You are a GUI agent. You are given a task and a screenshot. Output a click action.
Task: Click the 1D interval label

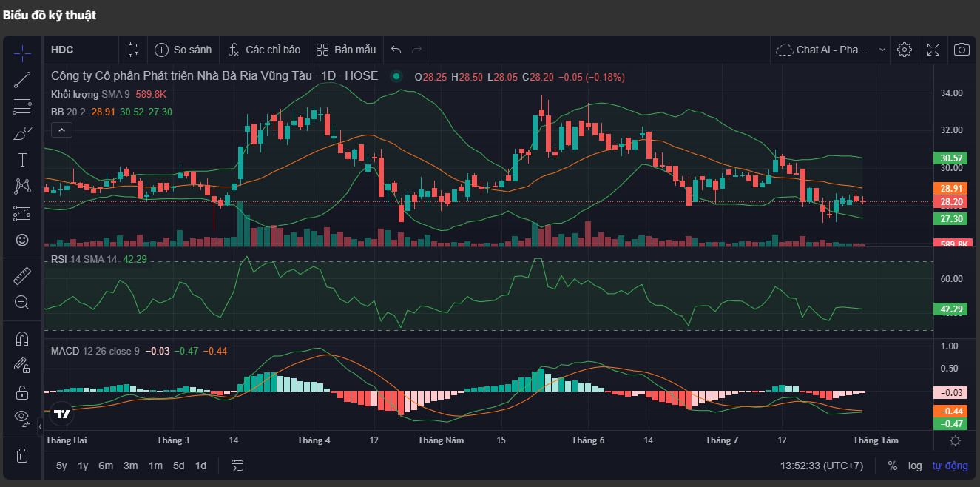click(328, 76)
